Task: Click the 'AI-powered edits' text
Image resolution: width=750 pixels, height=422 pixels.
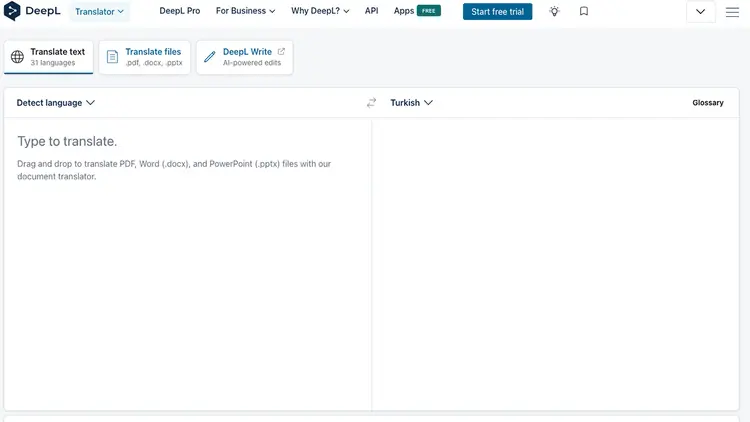Action: pyautogui.click(x=252, y=63)
